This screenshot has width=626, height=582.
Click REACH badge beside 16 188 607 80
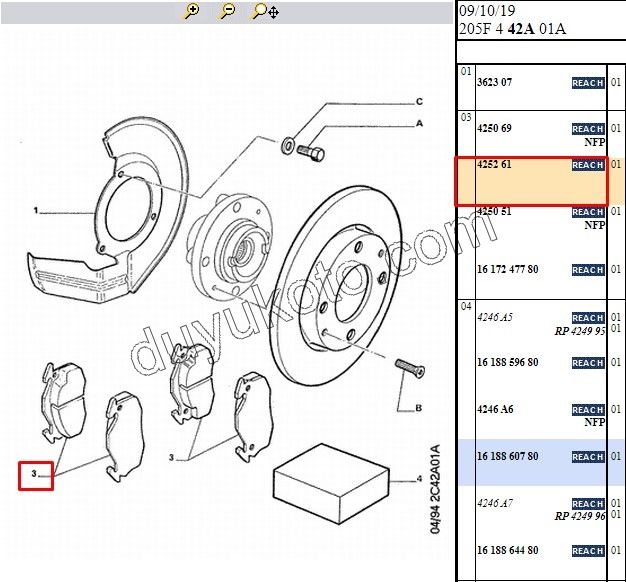(587, 457)
